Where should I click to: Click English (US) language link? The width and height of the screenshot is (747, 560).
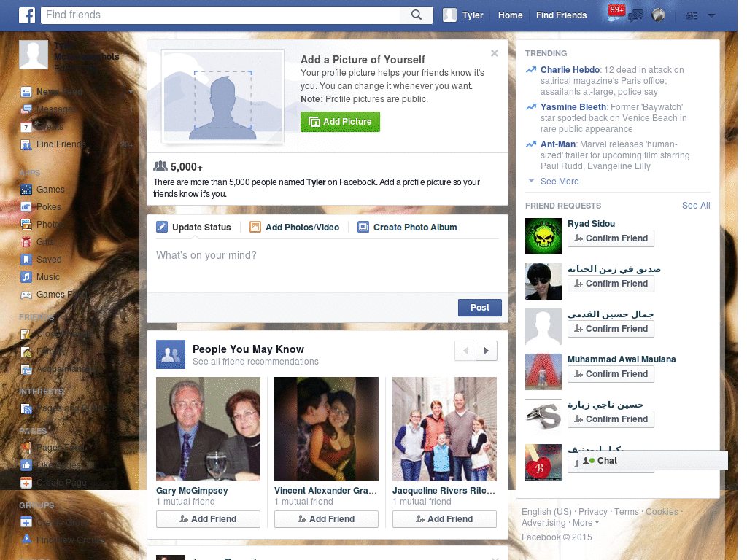(x=546, y=511)
